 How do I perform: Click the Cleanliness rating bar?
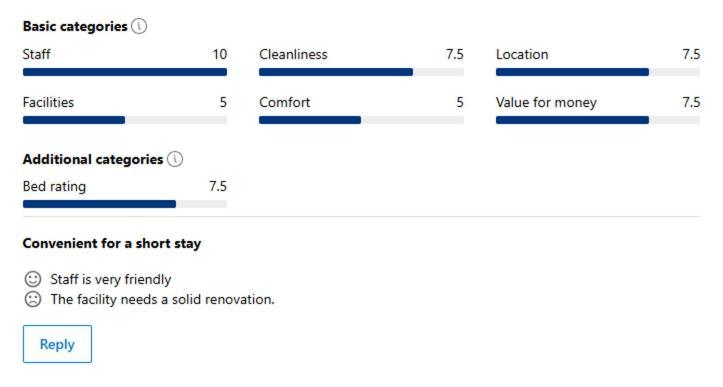click(x=361, y=72)
